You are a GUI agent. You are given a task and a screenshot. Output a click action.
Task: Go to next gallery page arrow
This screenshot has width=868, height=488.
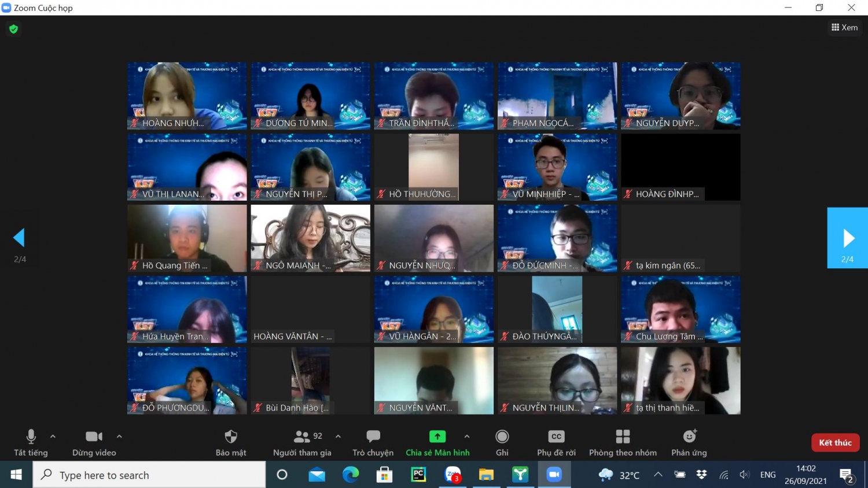(x=848, y=238)
